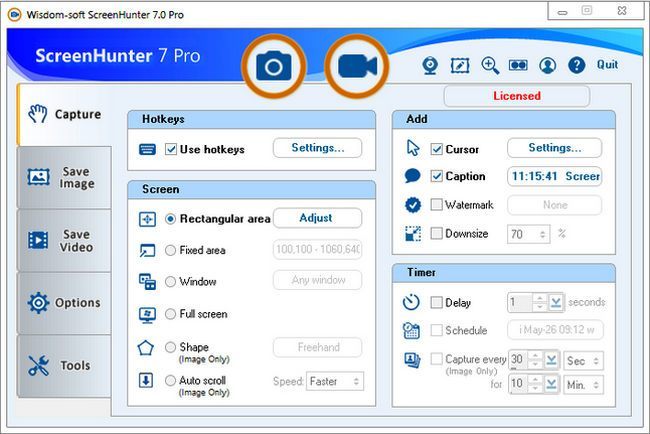650x434 pixels.
Task: Click the hotkeys keyboard icon
Action: (x=148, y=149)
